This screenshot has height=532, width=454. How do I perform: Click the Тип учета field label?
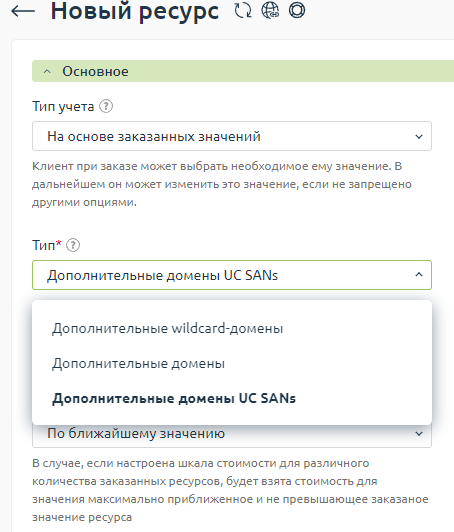pyautogui.click(x=63, y=107)
